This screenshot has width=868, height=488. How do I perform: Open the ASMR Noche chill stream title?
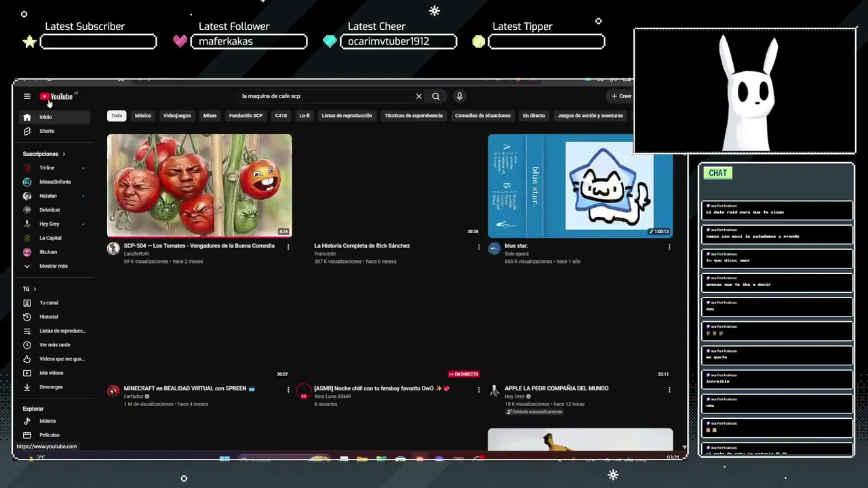382,388
